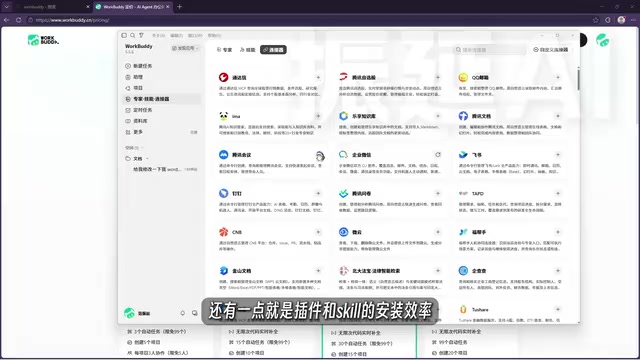Add the 腾讯文档 connector with its plus button
640x360 pixels.
(558, 116)
